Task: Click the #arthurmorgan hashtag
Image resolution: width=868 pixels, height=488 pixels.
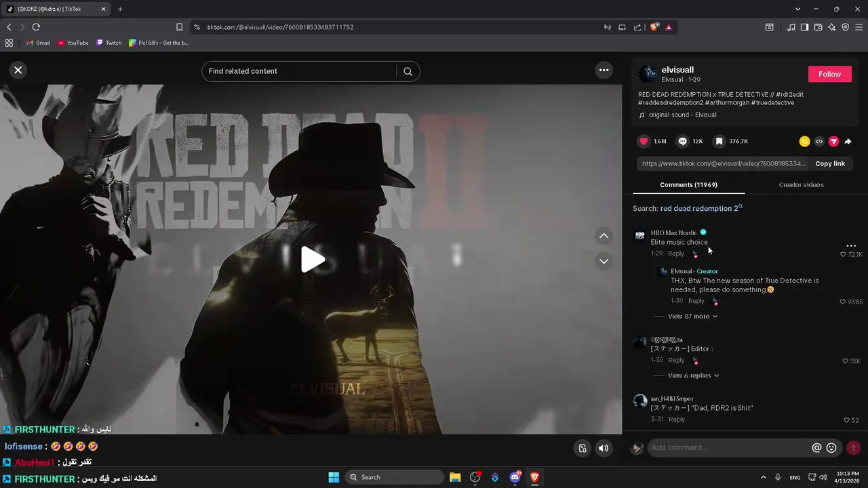Action: point(727,102)
